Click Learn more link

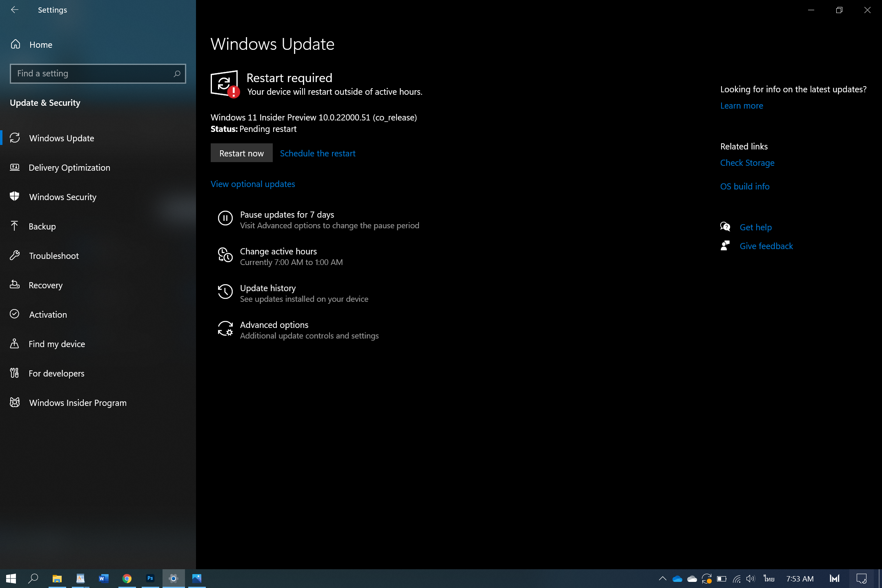pyautogui.click(x=742, y=106)
